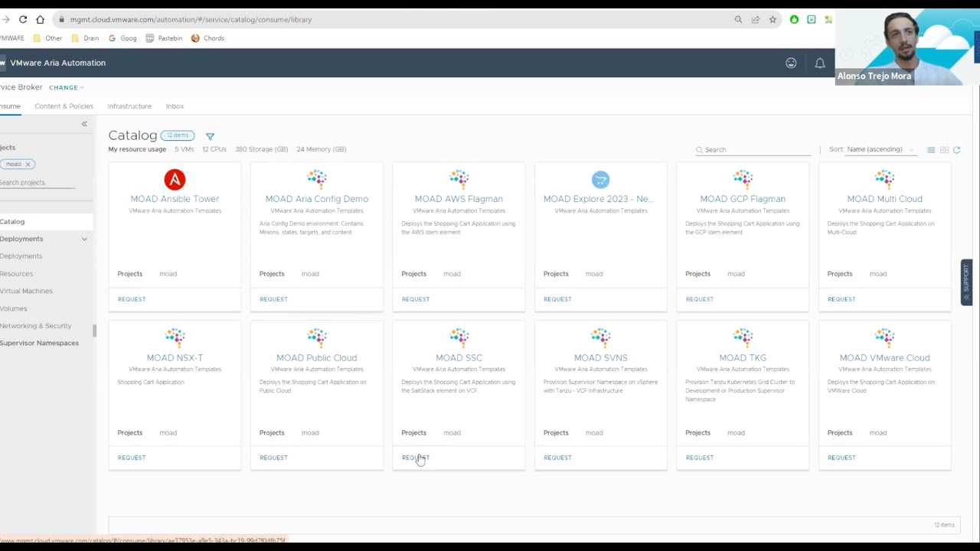This screenshot has height=551, width=980.
Task: Click the MOAD SSC card icon
Action: coord(459,337)
